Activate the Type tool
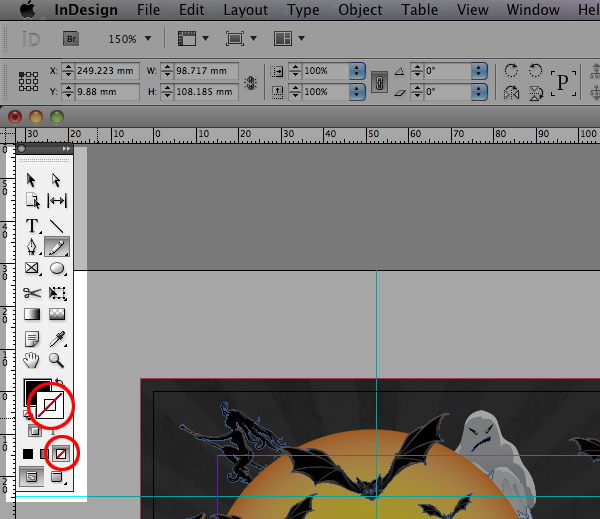Viewport: 600px width, 519px height. pos(32,226)
